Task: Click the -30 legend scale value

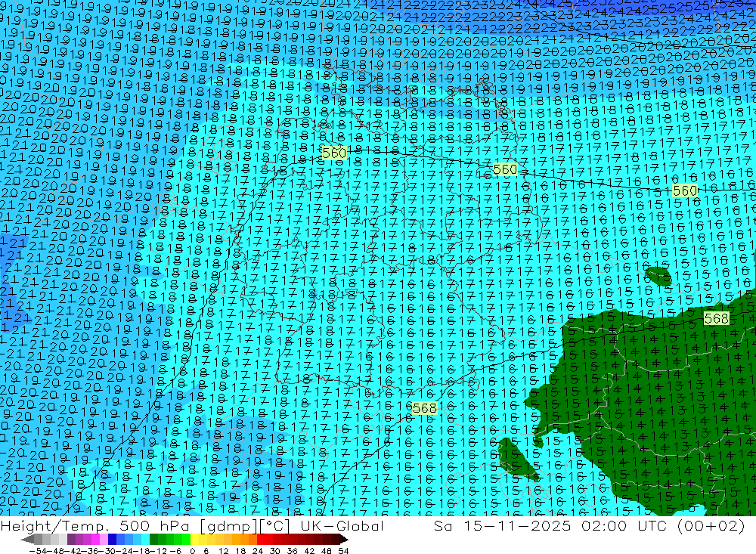Action: (108, 551)
